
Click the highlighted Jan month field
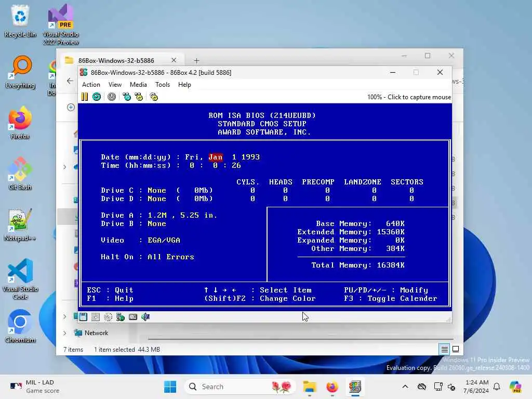click(x=216, y=157)
